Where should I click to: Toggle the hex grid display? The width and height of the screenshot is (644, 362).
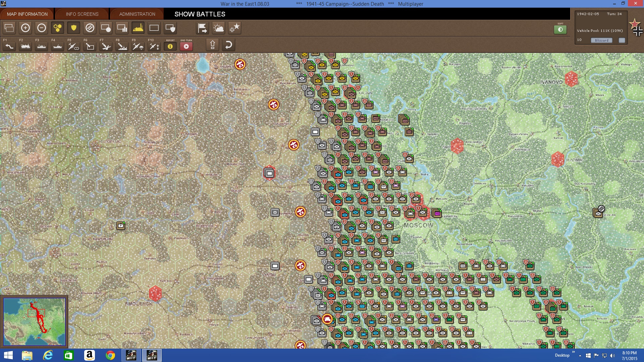[x=58, y=28]
